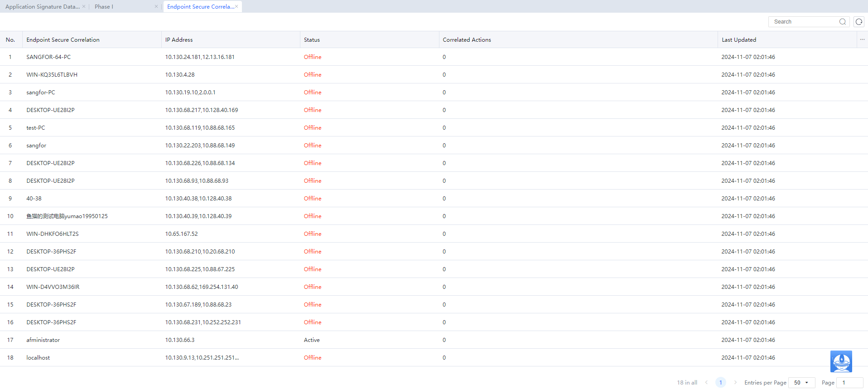Switch to the Application Signature Database tab

point(42,7)
